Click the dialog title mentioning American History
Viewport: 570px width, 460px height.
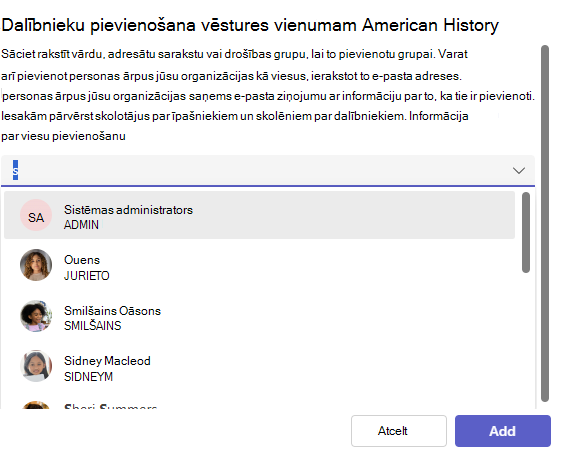coord(250,25)
